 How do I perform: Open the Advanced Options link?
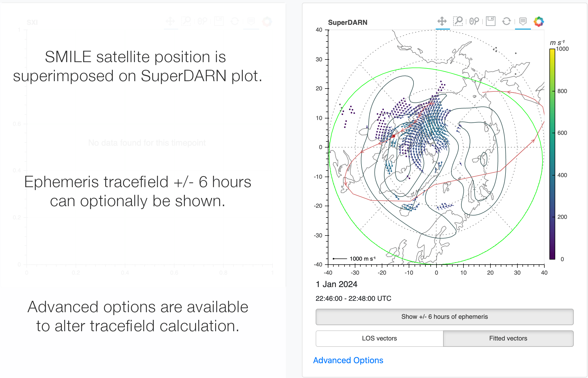point(348,360)
